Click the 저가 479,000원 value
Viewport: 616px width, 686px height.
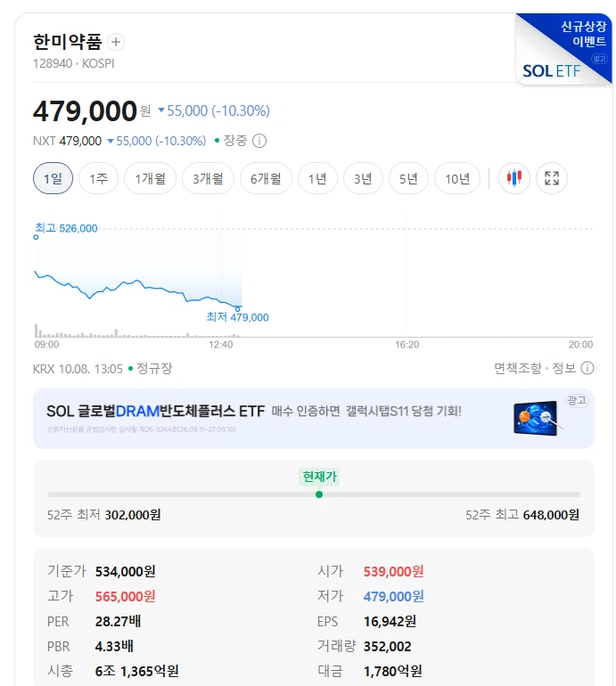394,596
